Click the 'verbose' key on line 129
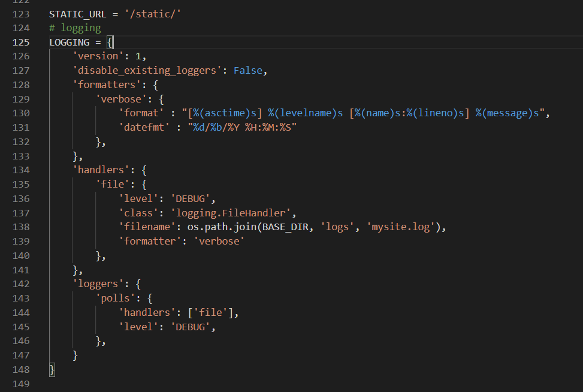 click(121, 99)
